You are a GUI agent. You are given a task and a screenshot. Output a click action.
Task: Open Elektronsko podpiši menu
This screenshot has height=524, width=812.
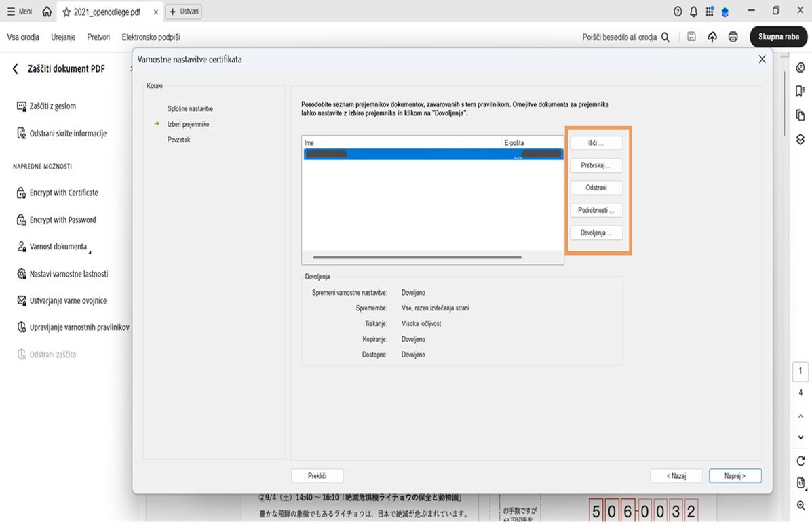tap(151, 37)
